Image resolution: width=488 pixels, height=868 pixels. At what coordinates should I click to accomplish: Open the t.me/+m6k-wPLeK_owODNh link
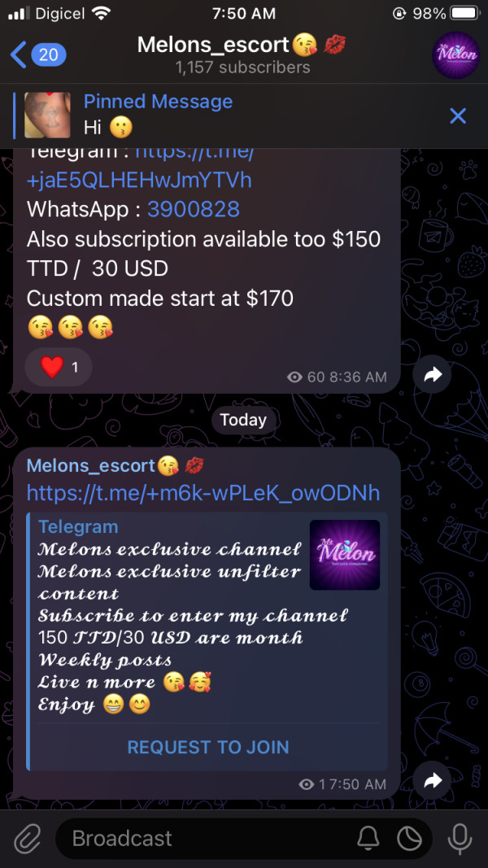click(203, 492)
